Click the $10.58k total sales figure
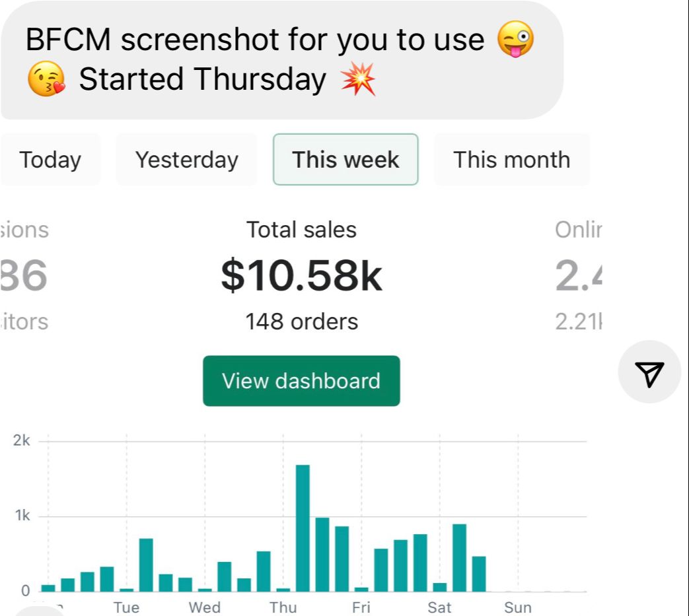 pos(301,276)
